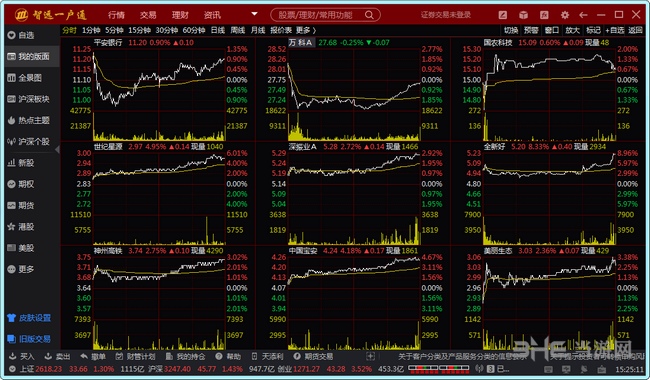
Task: Switch to the 月线 monthly chart tab
Action: [257, 30]
